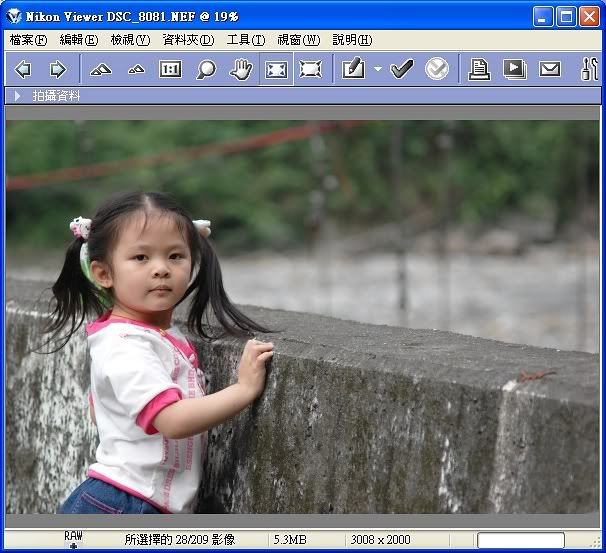Open the tools wrench icon
606x553 pixels.
coord(590,69)
